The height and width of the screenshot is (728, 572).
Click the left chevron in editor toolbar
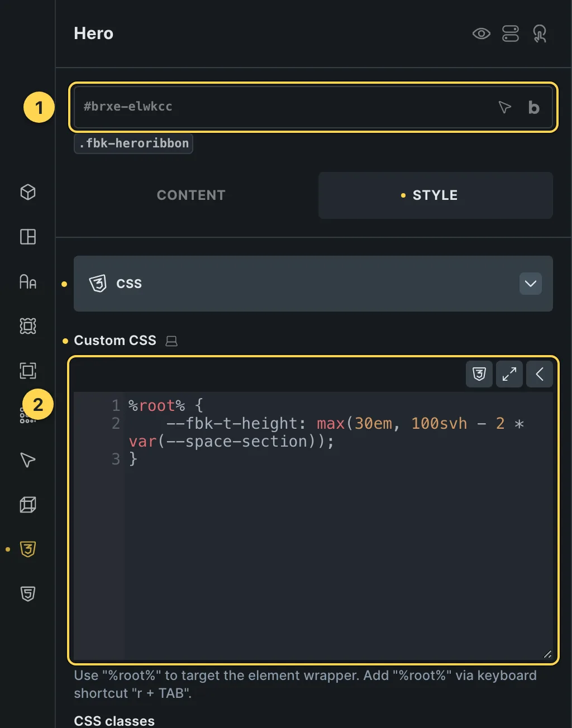pyautogui.click(x=540, y=374)
